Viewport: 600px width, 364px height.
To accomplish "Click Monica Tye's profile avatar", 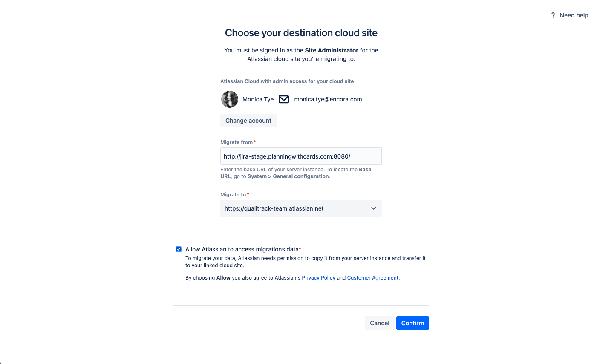I will [230, 99].
